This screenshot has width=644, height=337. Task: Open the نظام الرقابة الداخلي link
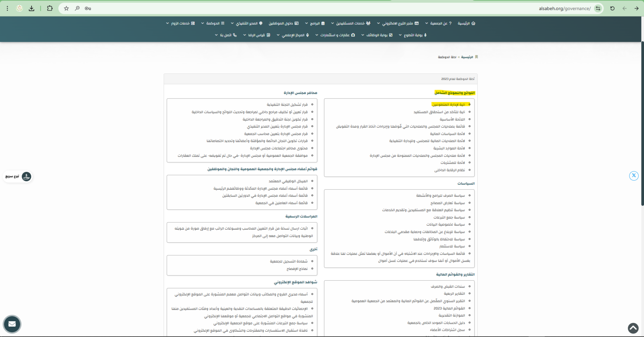tap(449, 170)
